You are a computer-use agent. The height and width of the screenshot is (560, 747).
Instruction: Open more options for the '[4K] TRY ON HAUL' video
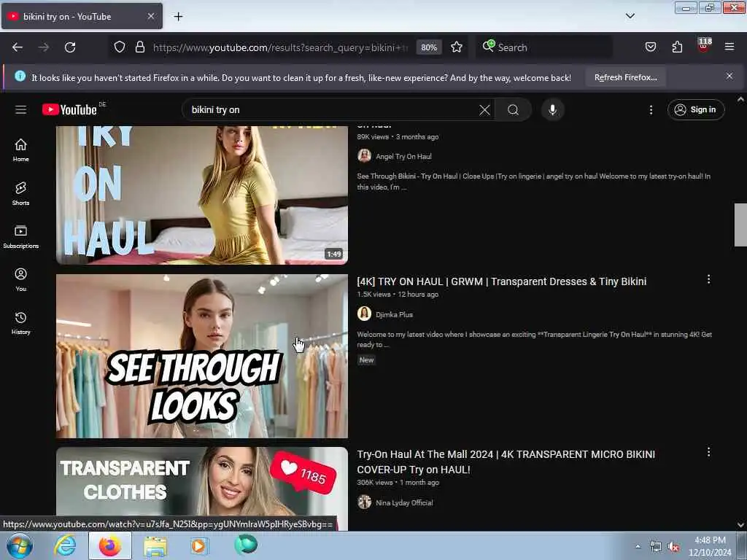tap(708, 279)
